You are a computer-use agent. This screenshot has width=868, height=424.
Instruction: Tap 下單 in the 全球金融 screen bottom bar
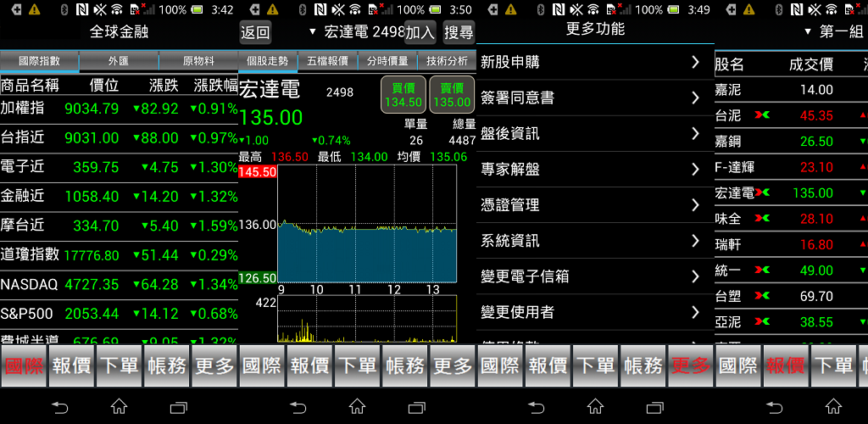point(119,365)
